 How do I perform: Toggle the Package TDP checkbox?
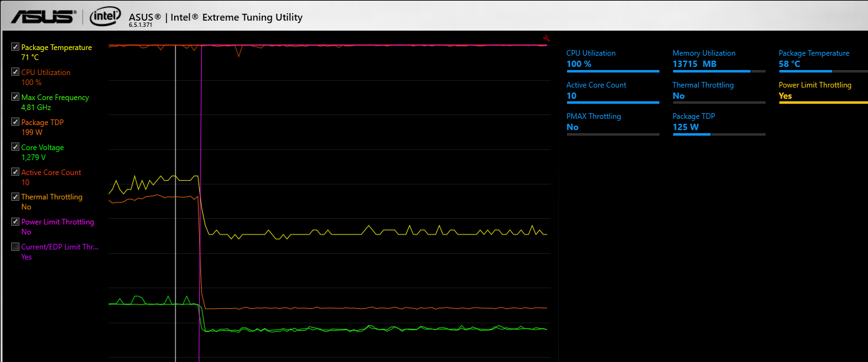pyautogui.click(x=15, y=122)
